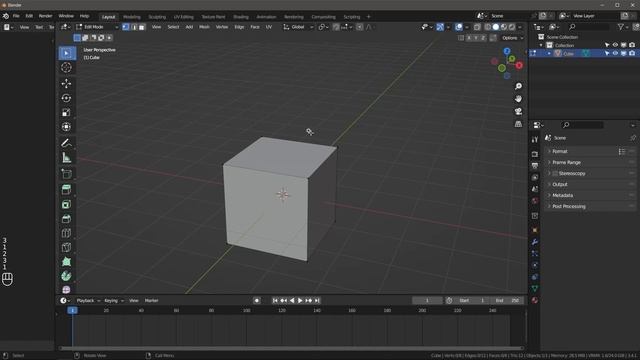640x360 pixels.
Task: Open the Object Data mesh properties tab
Action: click(535, 289)
